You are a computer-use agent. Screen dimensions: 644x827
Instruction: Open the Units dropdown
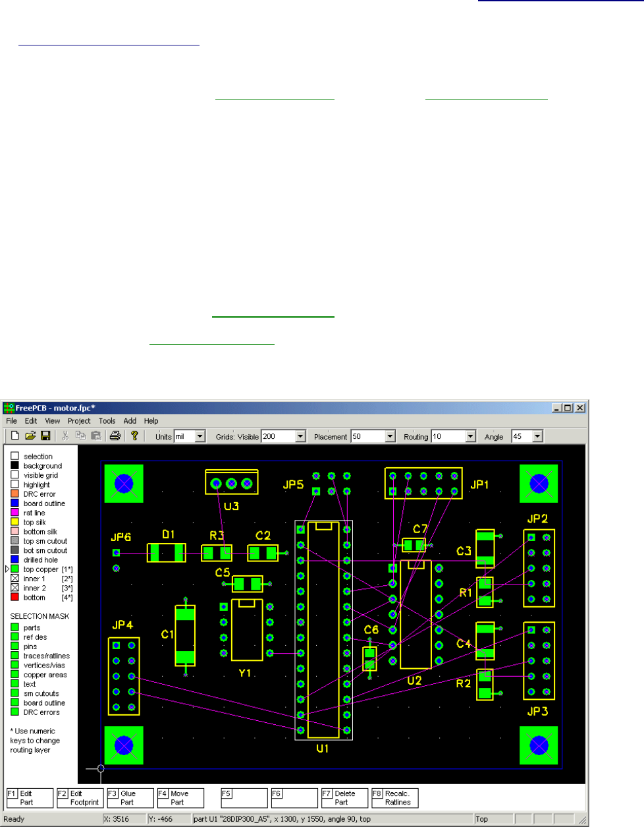click(x=200, y=436)
